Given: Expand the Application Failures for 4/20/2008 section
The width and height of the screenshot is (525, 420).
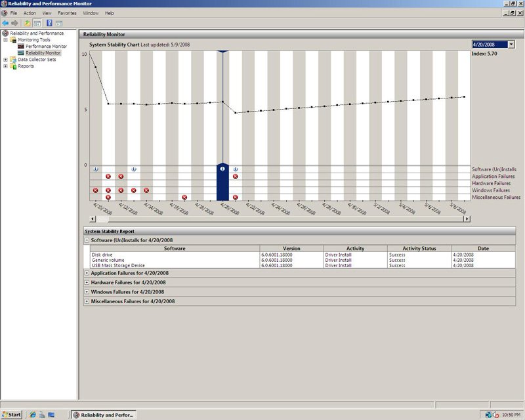Looking at the screenshot, I should [x=87, y=273].
